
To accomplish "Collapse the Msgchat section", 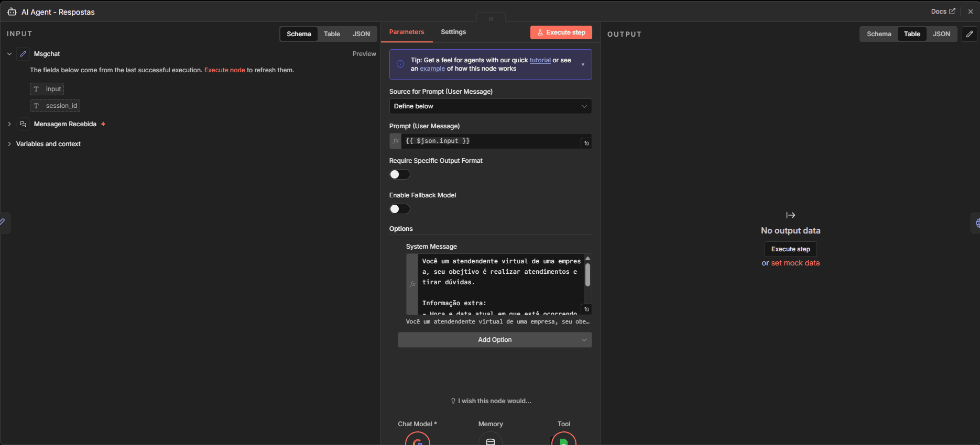I will (x=9, y=54).
